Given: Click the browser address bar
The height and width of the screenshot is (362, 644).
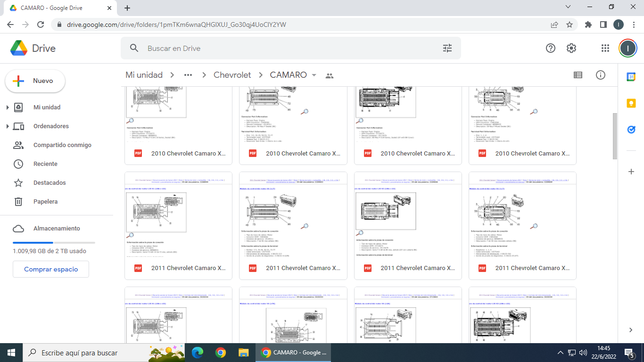Looking at the screenshot, I should pyautogui.click(x=302, y=25).
